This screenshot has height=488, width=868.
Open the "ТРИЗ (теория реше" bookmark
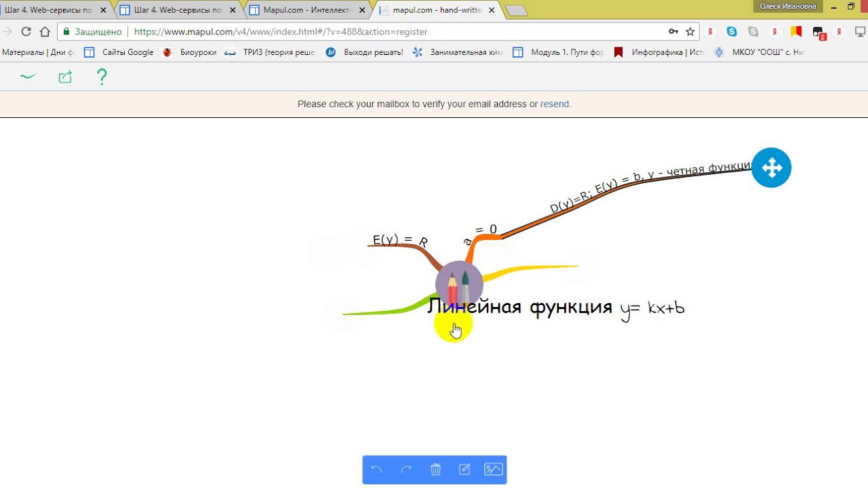pos(270,52)
